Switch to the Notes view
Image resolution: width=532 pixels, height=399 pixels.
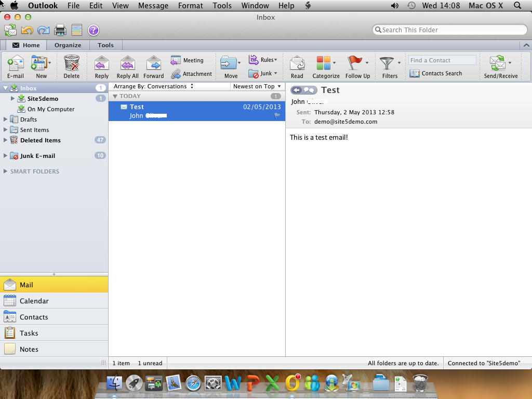click(54, 349)
